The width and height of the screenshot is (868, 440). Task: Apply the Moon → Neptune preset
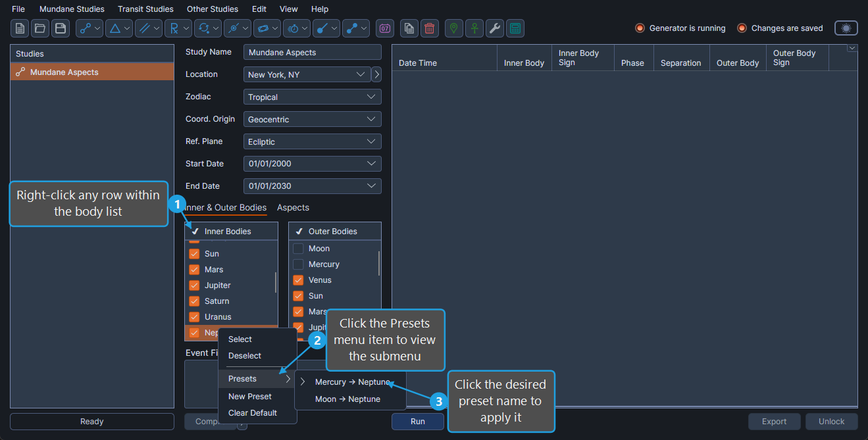click(x=351, y=399)
